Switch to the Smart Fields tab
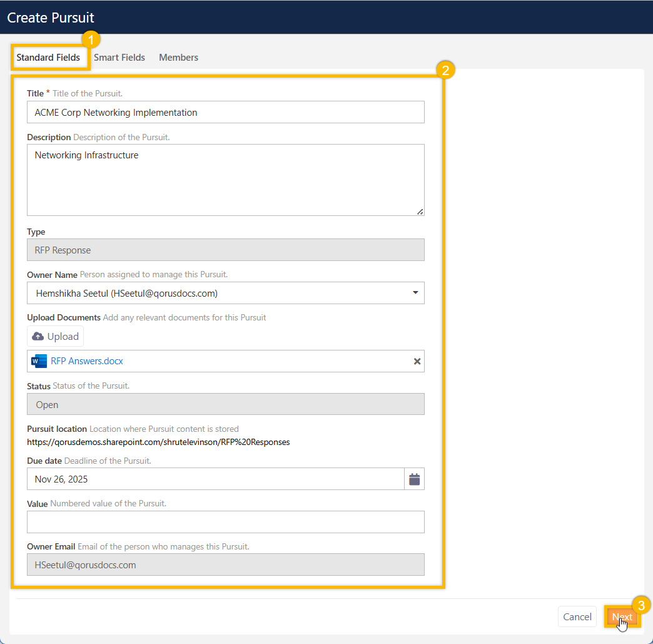The image size is (653, 644). pyautogui.click(x=119, y=58)
